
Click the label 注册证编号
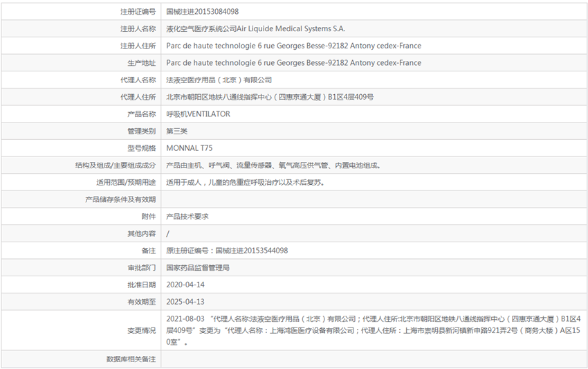click(x=138, y=12)
